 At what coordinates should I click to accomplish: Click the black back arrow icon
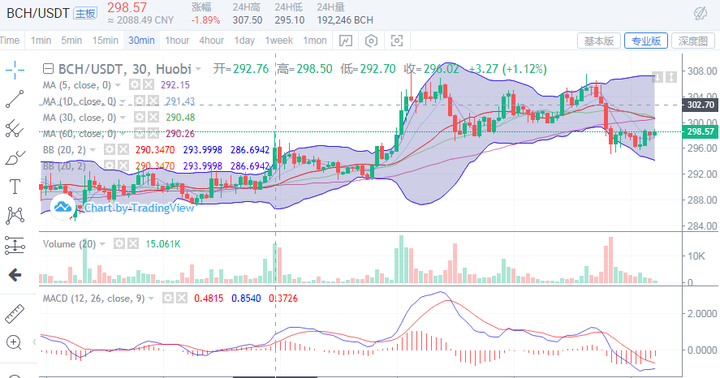click(15, 275)
